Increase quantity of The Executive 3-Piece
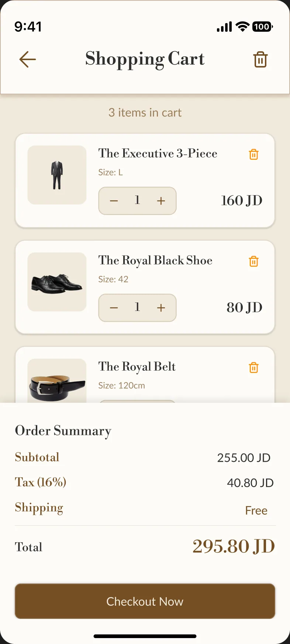The height and width of the screenshot is (644, 290). pyautogui.click(x=161, y=201)
